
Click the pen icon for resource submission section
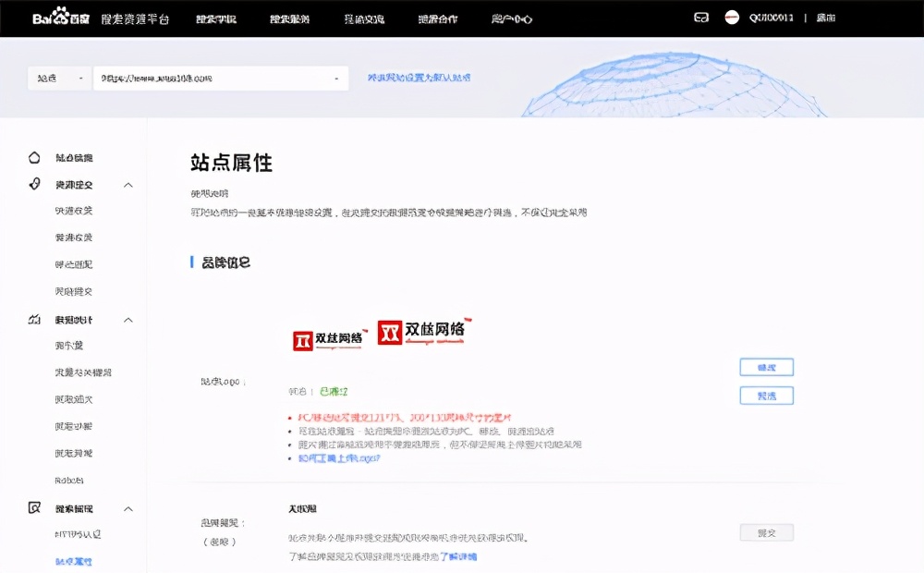pos(32,184)
